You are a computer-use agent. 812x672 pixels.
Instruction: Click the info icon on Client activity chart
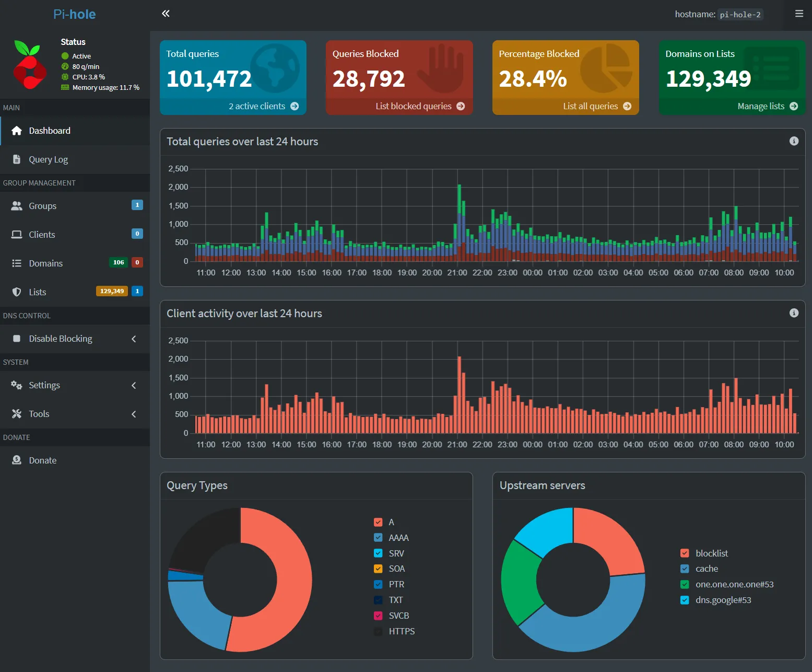coord(794,313)
